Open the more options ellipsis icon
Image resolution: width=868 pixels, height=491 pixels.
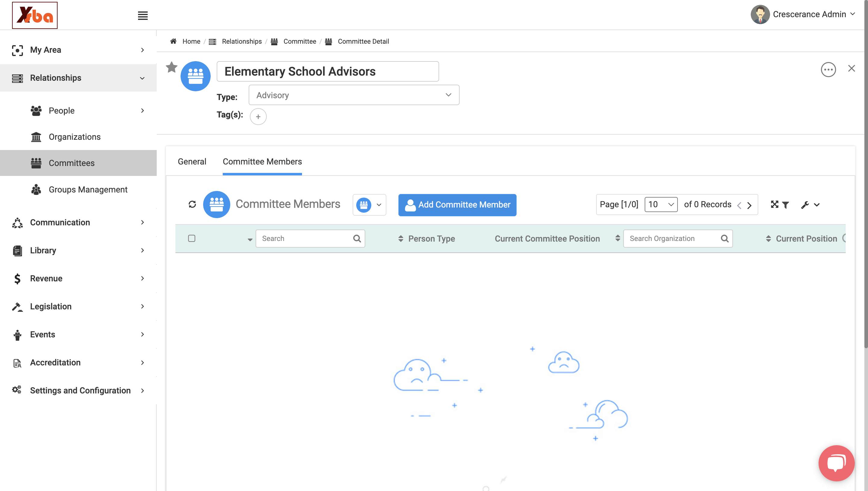828,70
